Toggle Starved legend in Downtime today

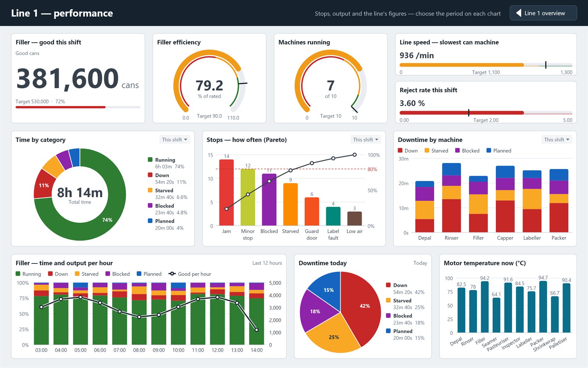tap(405, 304)
